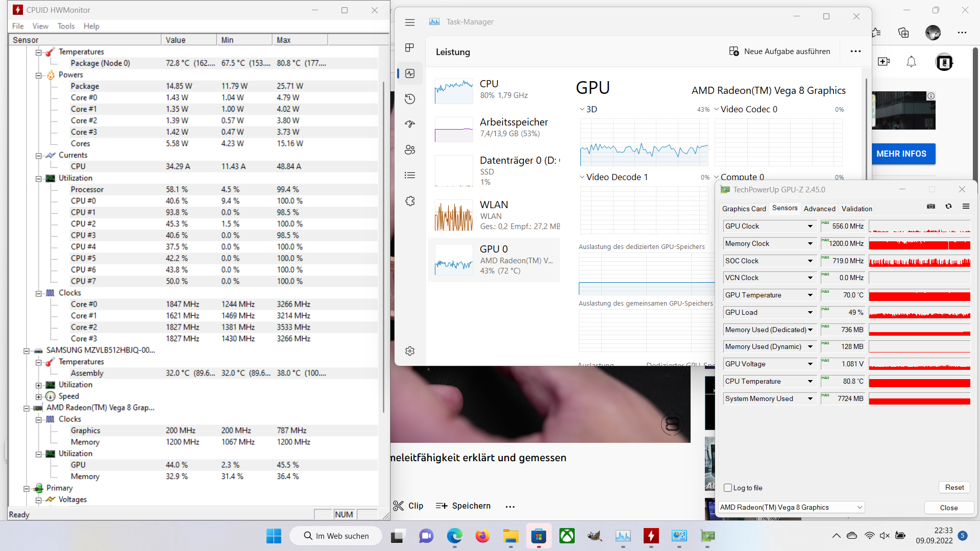
Task: Click the Close button in GPU-Z
Action: click(x=948, y=508)
